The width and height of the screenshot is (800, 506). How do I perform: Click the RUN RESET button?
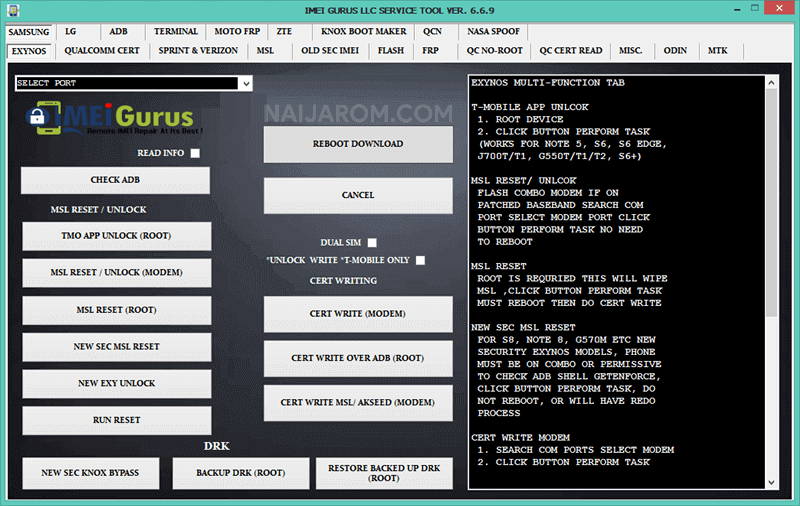(116, 420)
